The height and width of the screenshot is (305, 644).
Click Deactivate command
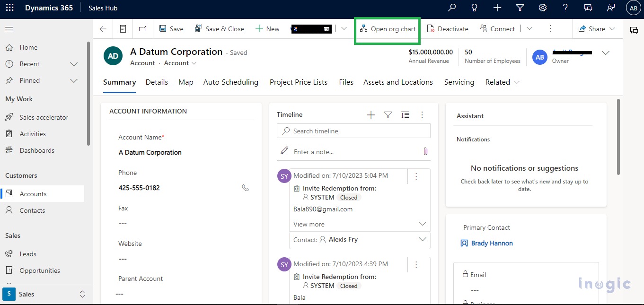coord(448,29)
